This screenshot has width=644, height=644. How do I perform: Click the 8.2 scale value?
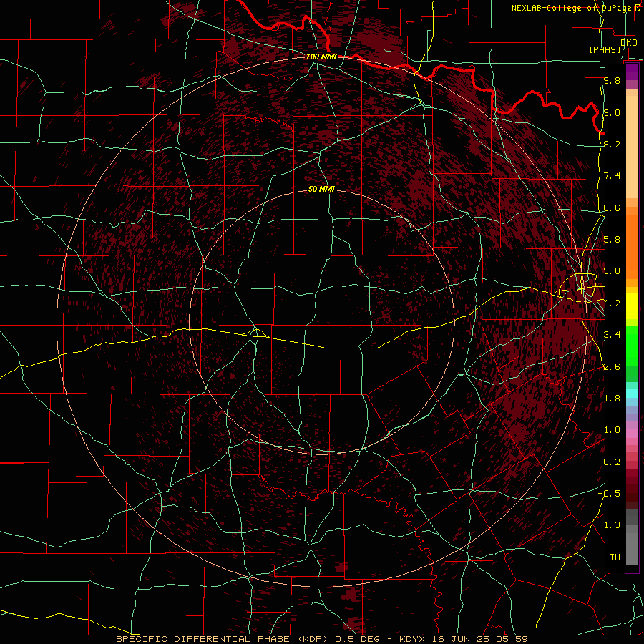click(612, 144)
